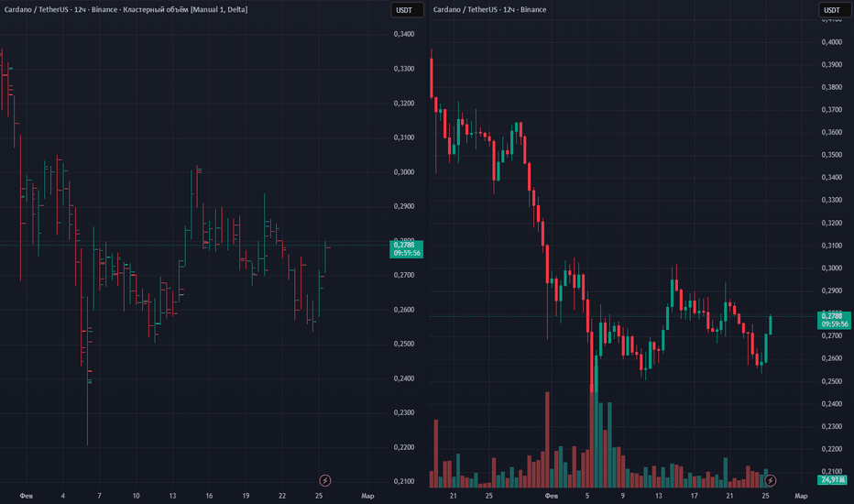Click the Фев label on left time axis
Viewport: 854px width, 504px height.
26,496
